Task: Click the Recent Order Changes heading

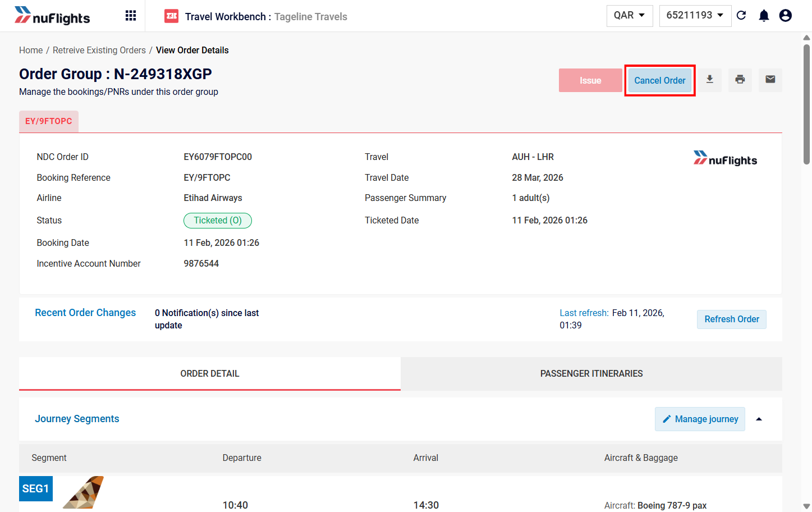Action: point(85,313)
